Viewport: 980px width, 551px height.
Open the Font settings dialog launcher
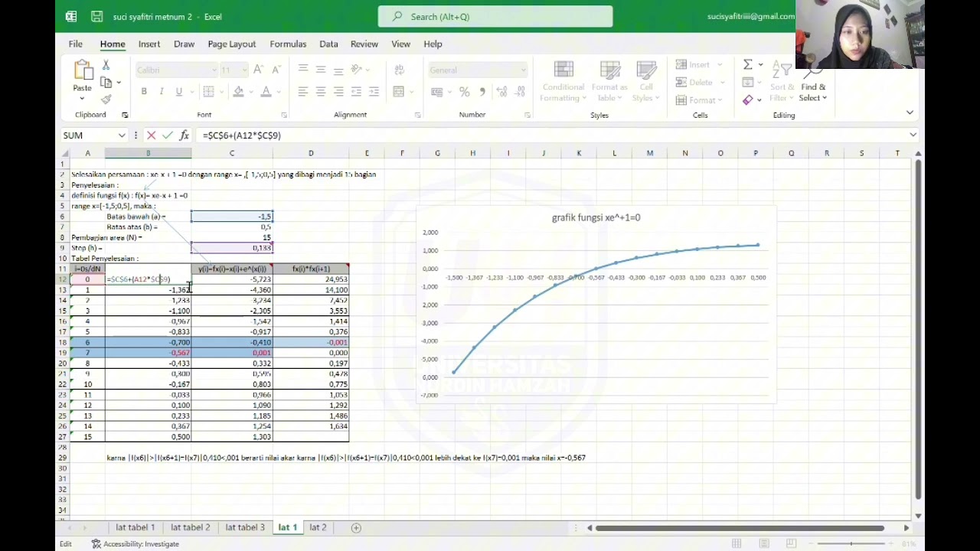[284, 115]
